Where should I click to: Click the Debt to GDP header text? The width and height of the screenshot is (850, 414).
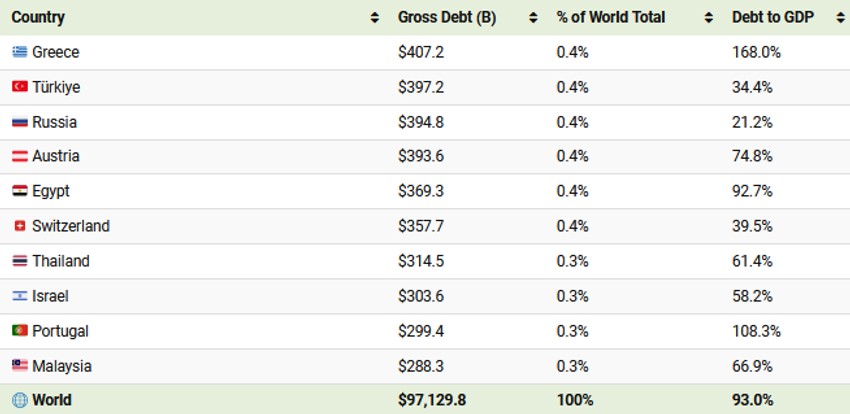773,17
